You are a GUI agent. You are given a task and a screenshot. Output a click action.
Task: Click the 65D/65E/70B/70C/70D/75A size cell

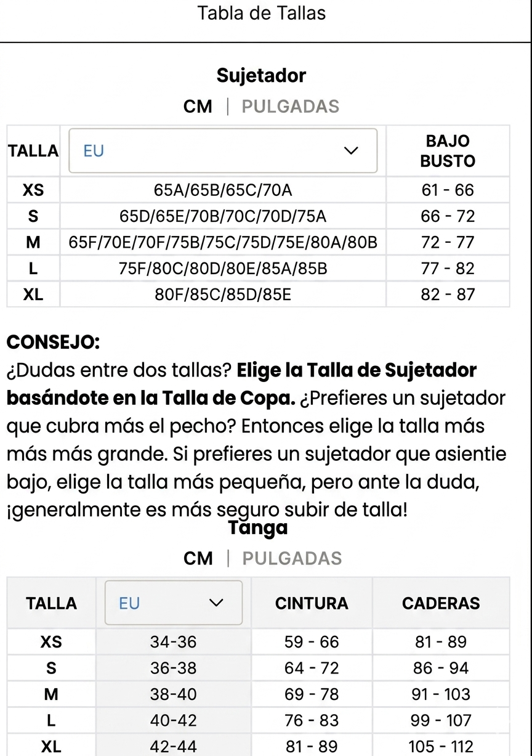pos(223,216)
